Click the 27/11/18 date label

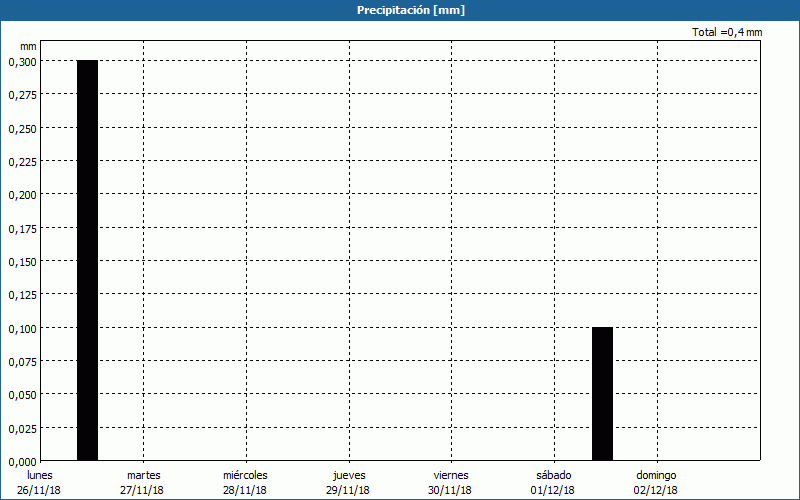[142, 490]
